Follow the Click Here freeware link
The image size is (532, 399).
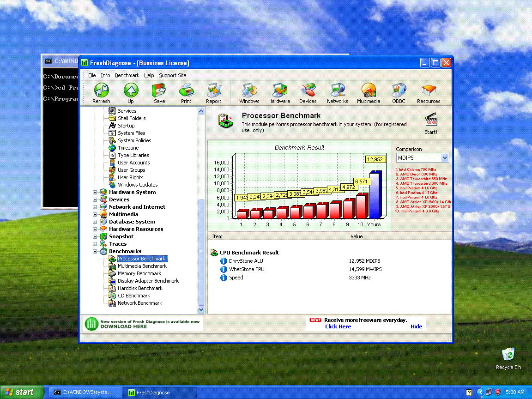[338, 326]
